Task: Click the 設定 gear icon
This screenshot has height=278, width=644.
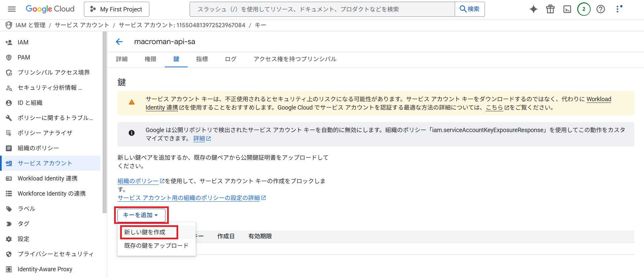Action: pos(9,239)
